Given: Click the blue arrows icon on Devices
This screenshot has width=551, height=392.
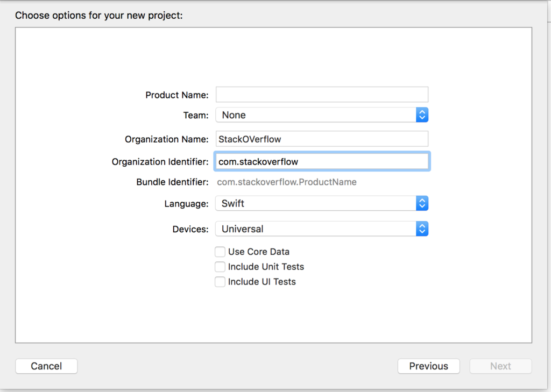Looking at the screenshot, I should (422, 229).
